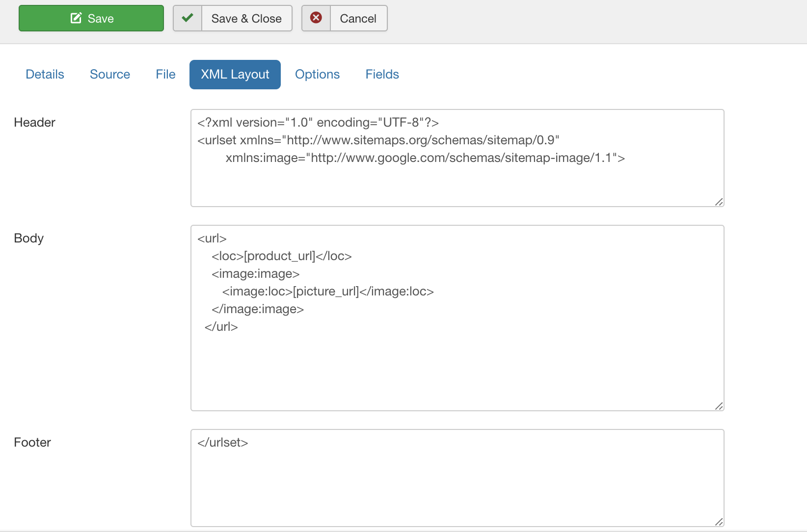
Task: Click the Footer field label
Action: click(x=32, y=442)
